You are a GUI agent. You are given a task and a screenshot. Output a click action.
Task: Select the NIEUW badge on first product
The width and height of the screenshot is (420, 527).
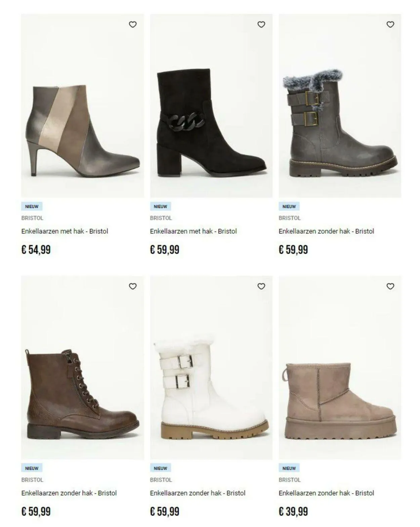(32, 206)
